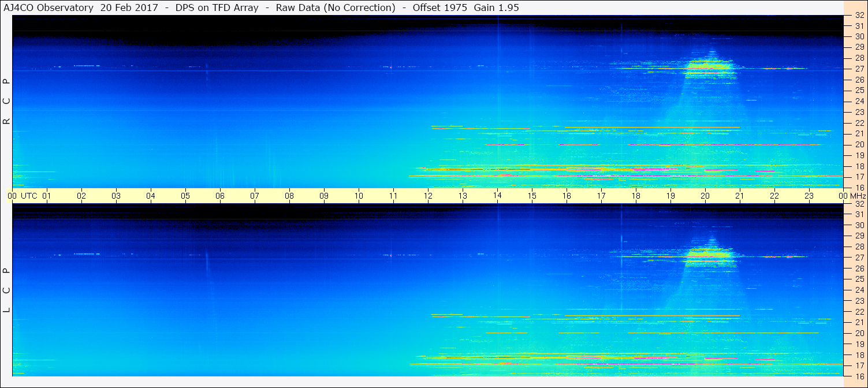
Task: Select hour 12 on the time axis
Action: click(428, 196)
